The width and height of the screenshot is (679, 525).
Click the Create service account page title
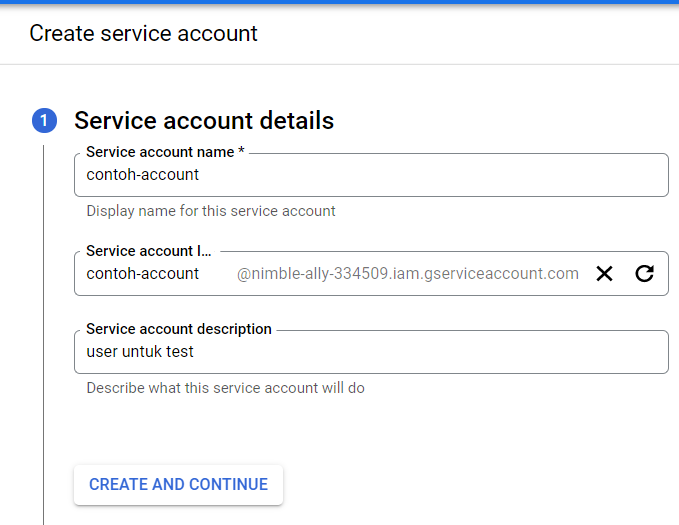143,33
